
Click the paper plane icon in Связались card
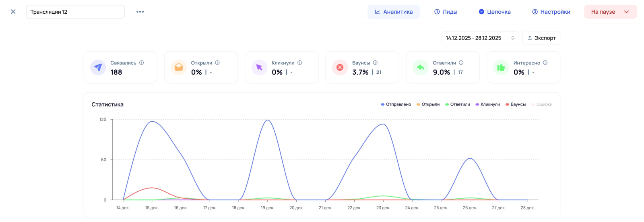[98, 67]
